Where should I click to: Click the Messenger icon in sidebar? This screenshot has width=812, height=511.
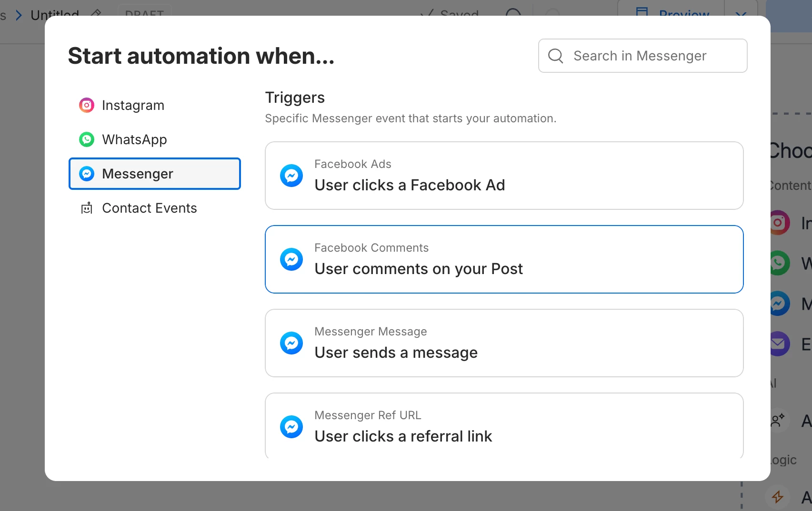87,174
